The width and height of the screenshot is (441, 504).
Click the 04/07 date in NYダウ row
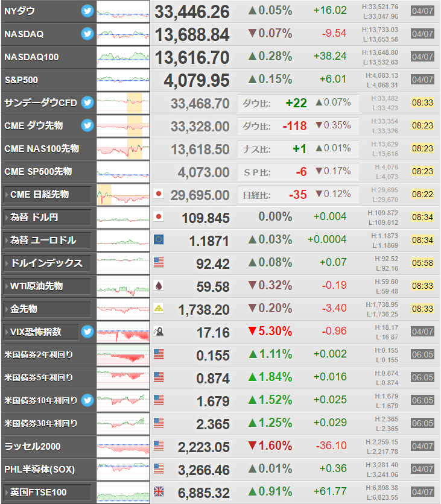(x=422, y=11)
